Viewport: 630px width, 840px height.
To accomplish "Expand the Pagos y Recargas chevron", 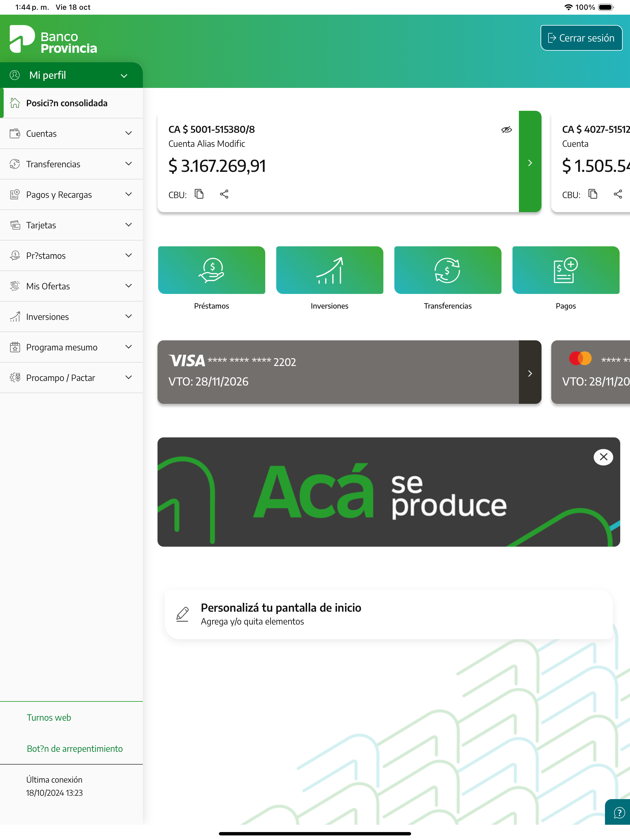I will [129, 194].
